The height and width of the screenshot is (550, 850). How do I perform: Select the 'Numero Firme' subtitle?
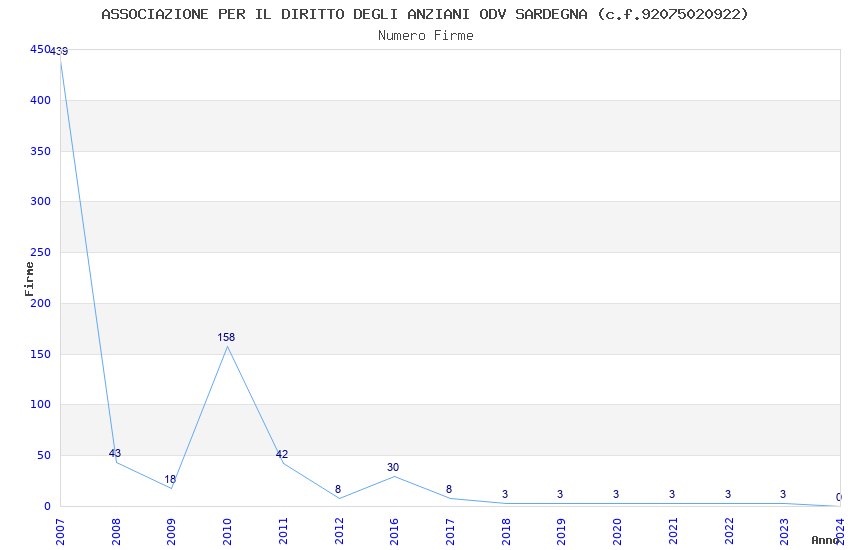coord(426,36)
